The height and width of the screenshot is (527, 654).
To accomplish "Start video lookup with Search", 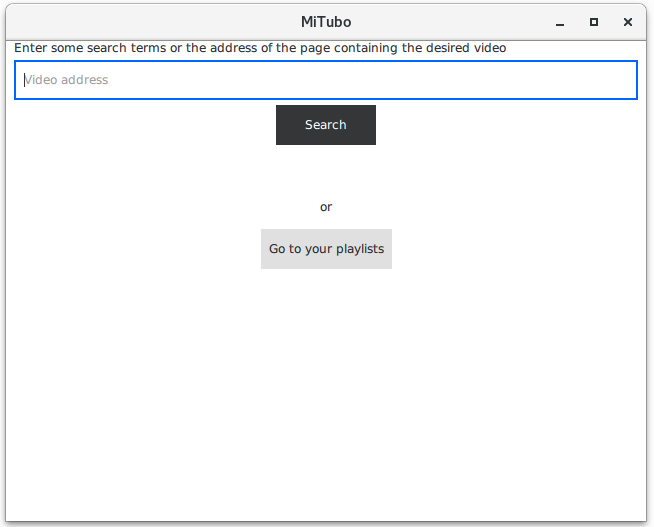I will pyautogui.click(x=326, y=125).
